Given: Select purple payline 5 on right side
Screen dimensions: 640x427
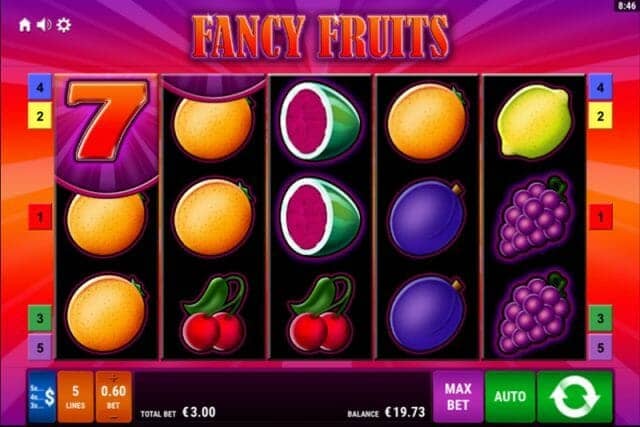Looking at the screenshot, I should coord(600,347).
